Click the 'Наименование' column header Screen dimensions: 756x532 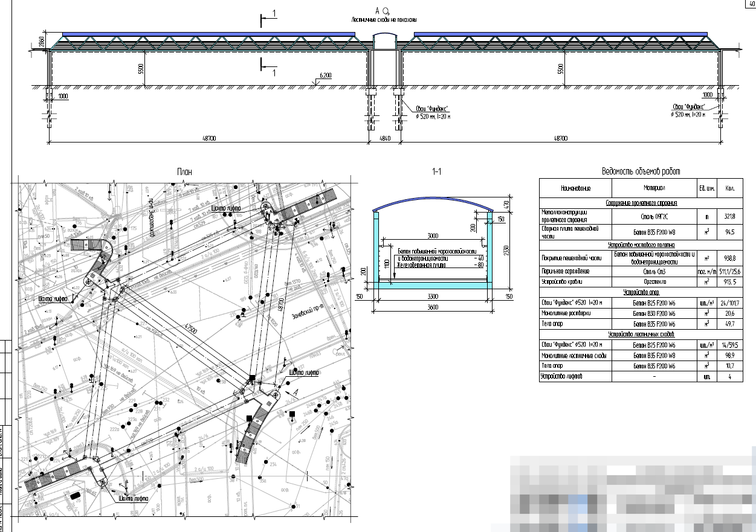tap(575, 188)
